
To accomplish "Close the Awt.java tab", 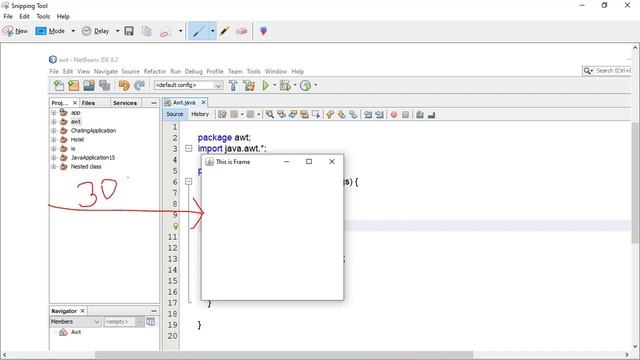I will pyautogui.click(x=203, y=102).
